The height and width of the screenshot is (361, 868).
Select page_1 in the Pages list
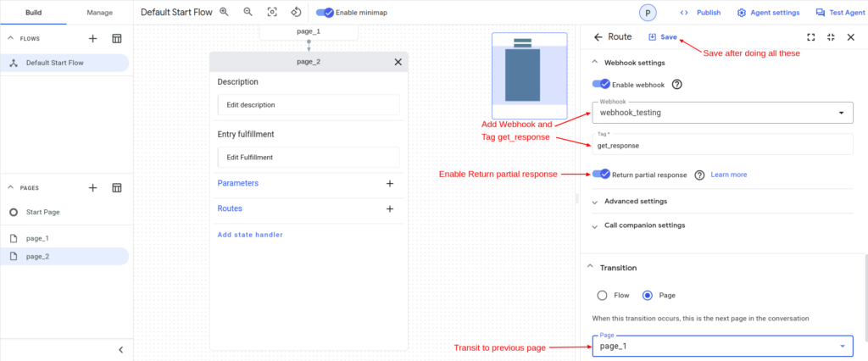pyautogui.click(x=37, y=239)
